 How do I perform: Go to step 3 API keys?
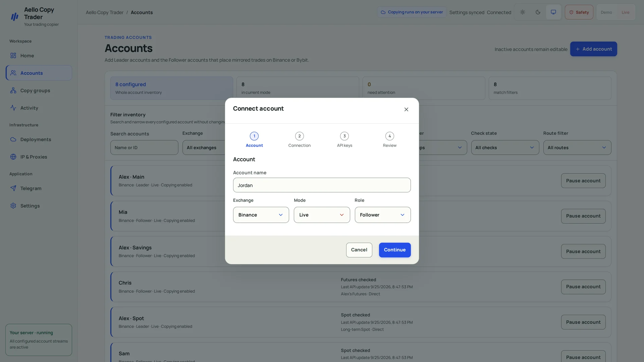pyautogui.click(x=344, y=140)
